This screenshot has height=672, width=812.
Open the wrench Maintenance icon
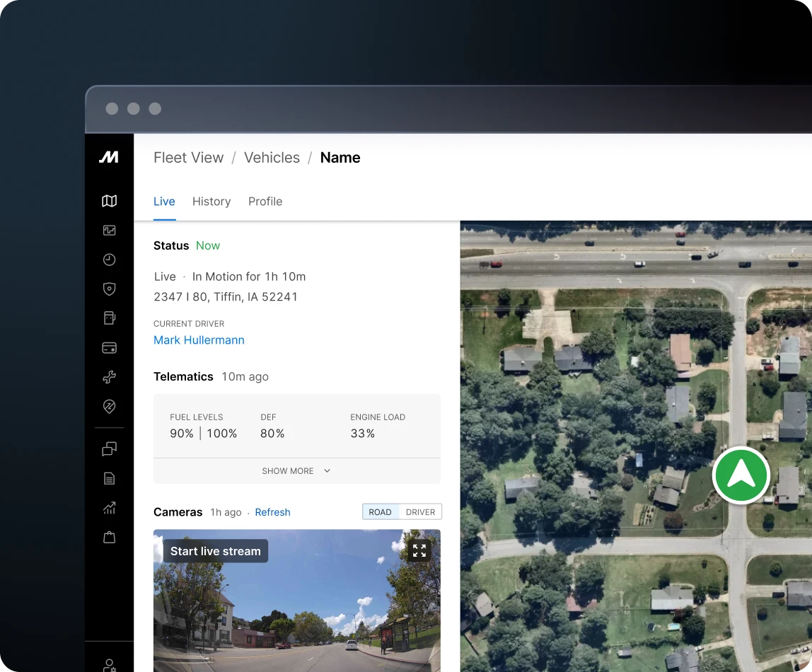tap(109, 377)
